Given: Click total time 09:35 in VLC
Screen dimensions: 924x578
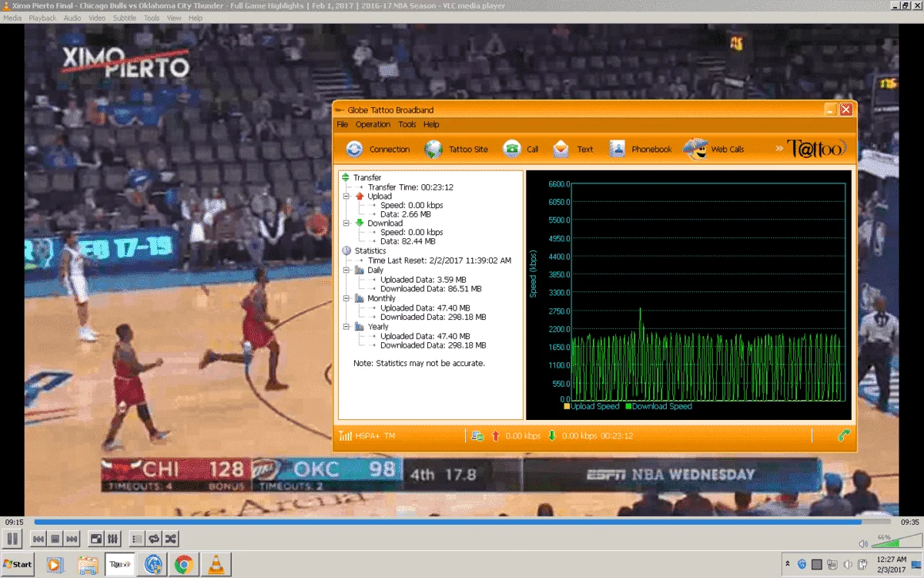Looking at the screenshot, I should (x=910, y=522).
